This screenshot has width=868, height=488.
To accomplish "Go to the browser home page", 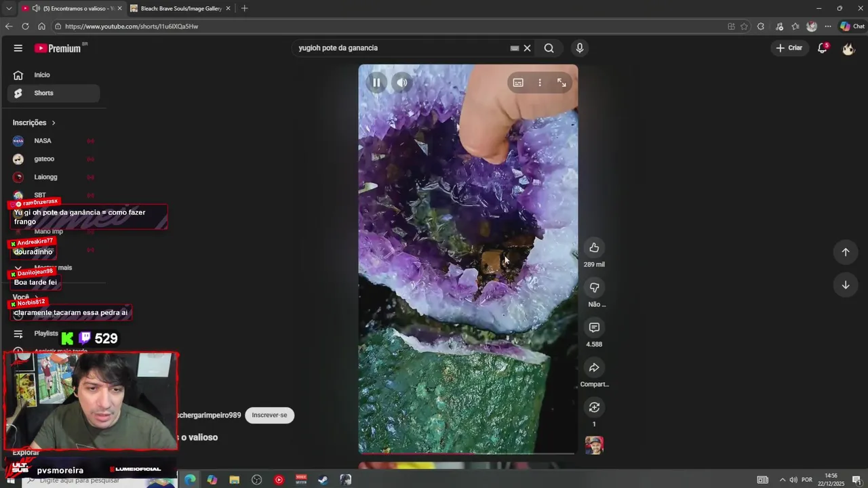I will click(x=41, y=26).
